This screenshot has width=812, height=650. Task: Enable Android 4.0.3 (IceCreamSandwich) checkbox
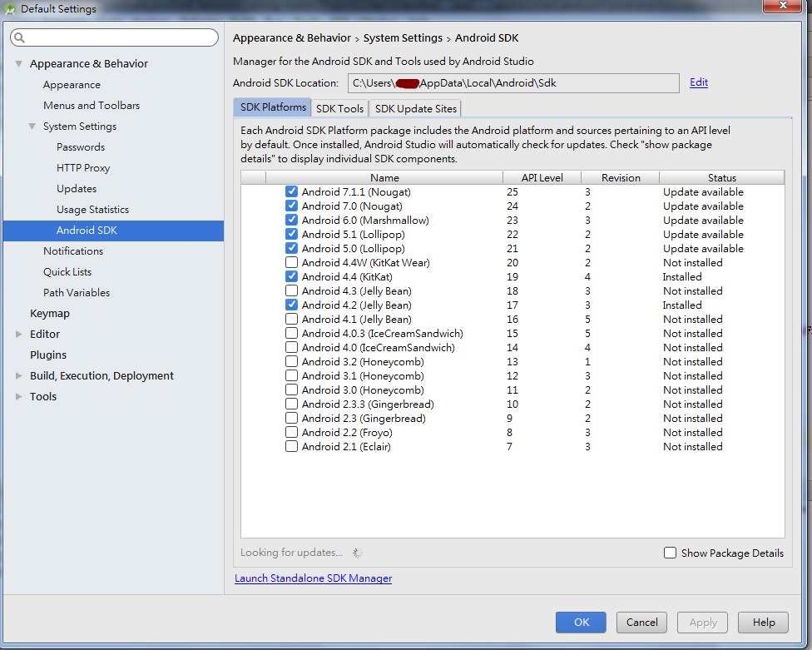coord(291,333)
